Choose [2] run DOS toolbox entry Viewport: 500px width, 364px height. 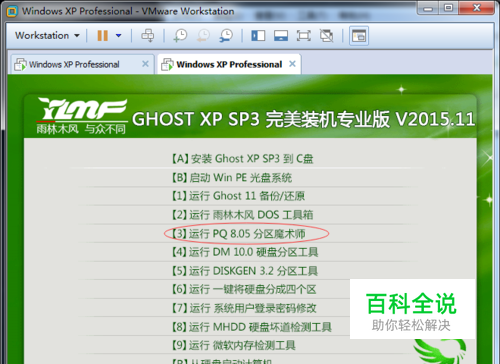coord(242,214)
